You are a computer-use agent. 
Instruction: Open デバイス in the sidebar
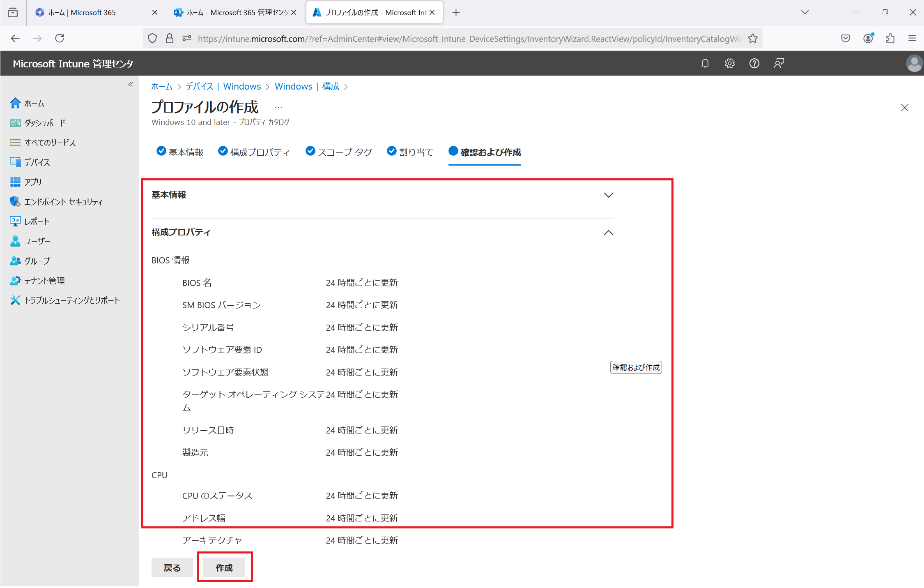pyautogui.click(x=30, y=162)
